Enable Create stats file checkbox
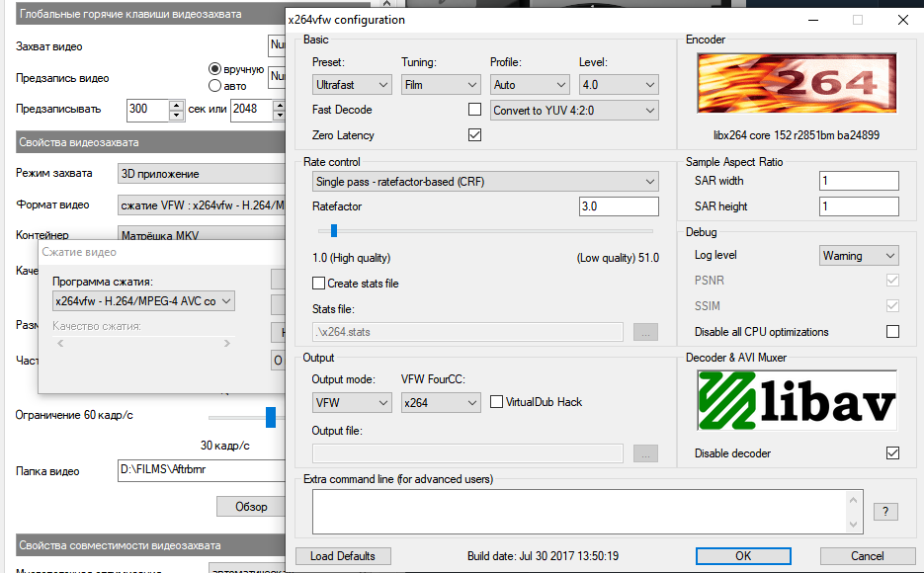The height and width of the screenshot is (573, 924). point(318,284)
